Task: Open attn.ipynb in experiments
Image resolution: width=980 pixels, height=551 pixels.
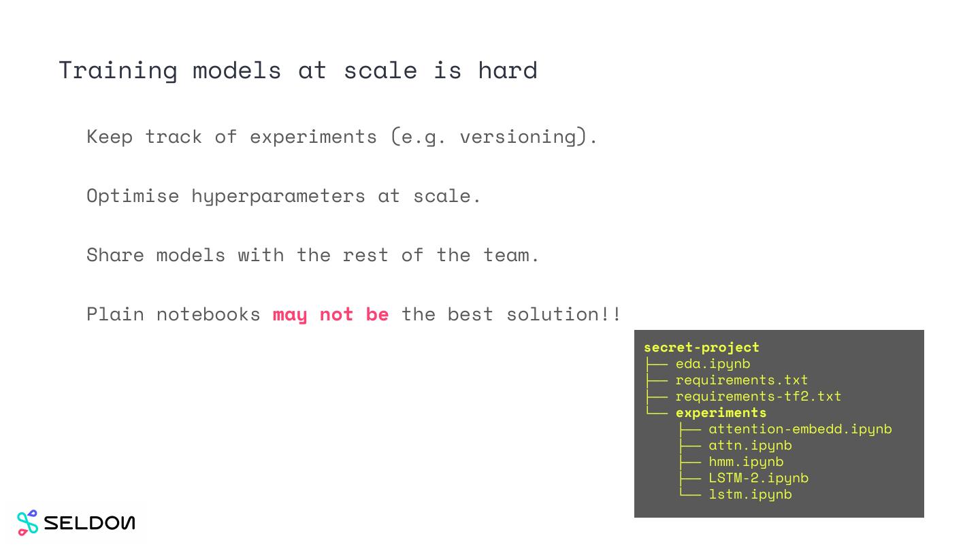Action: tap(750, 445)
